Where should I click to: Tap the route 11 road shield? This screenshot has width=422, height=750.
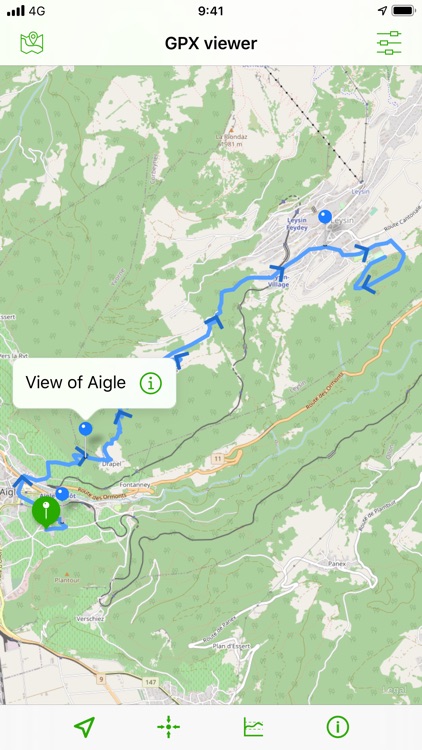click(218, 459)
